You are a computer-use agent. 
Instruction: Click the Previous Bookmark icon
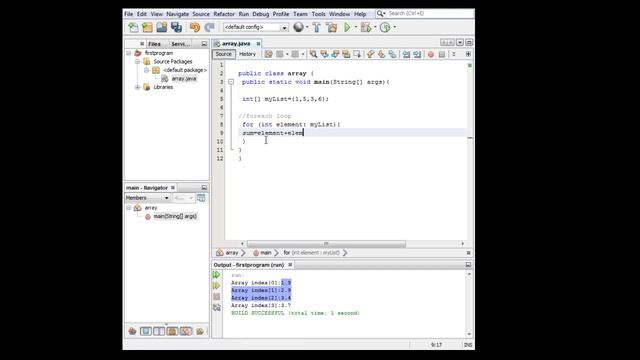tap(370, 54)
